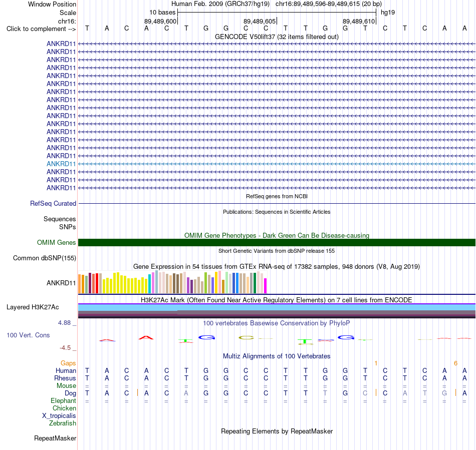Click the Human alignment row label

(66, 370)
